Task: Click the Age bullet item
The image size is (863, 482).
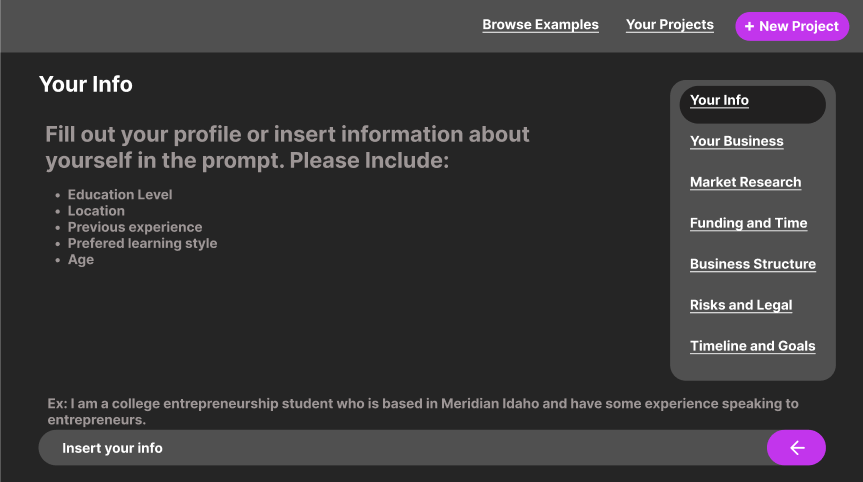Action: point(81,259)
